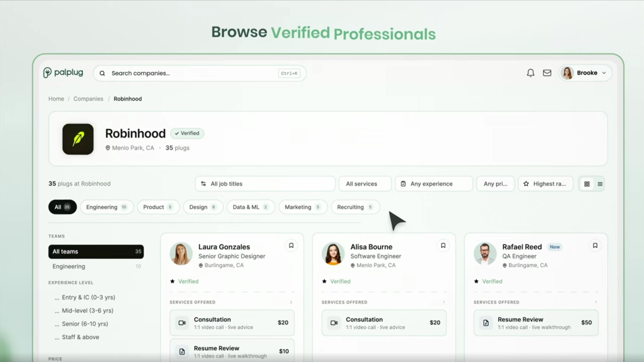Viewport: 644px width, 362px height.
Task: Open the All job titles dropdown
Action: [x=265, y=184]
